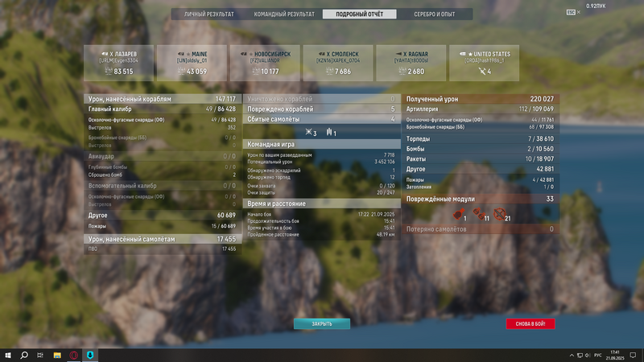Viewport: 644px width, 362px height.
Task: Open the Windows notification center
Action: (633, 356)
